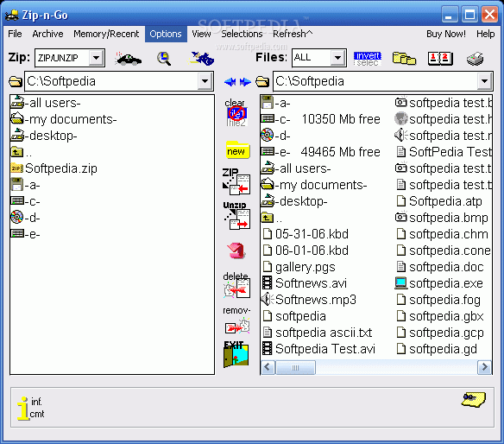Image resolution: width=504 pixels, height=444 pixels.
Task: Select file Softpedia Test.avi
Action: click(318, 349)
